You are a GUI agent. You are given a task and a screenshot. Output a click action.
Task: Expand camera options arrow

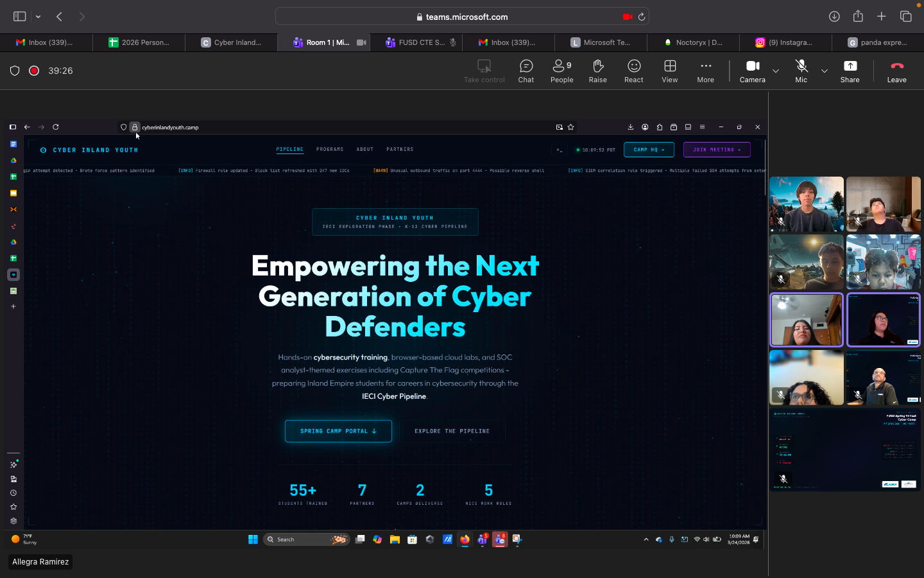pyautogui.click(x=776, y=71)
